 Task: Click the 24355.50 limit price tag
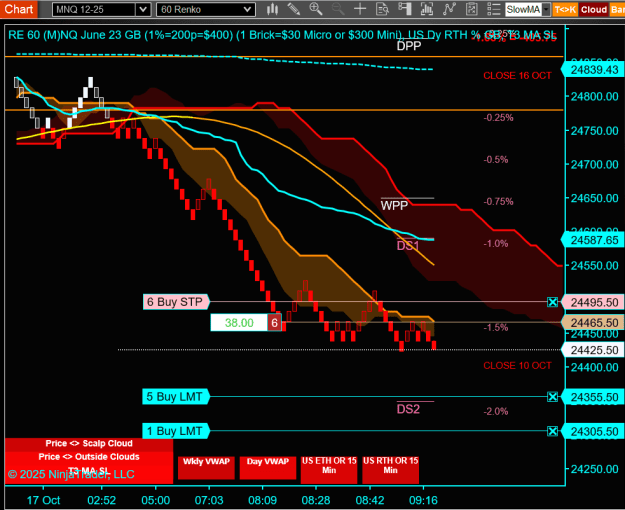(x=593, y=397)
